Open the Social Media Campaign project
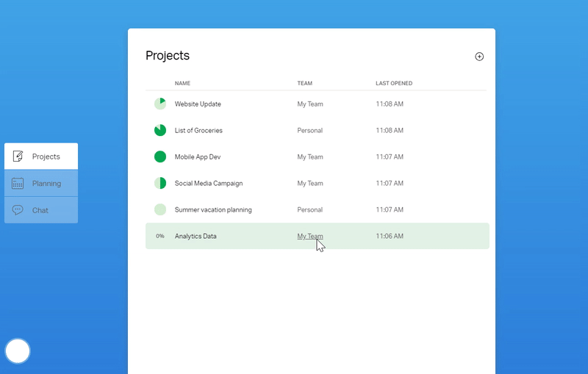Viewport: 588px width, 374px height. (x=209, y=183)
